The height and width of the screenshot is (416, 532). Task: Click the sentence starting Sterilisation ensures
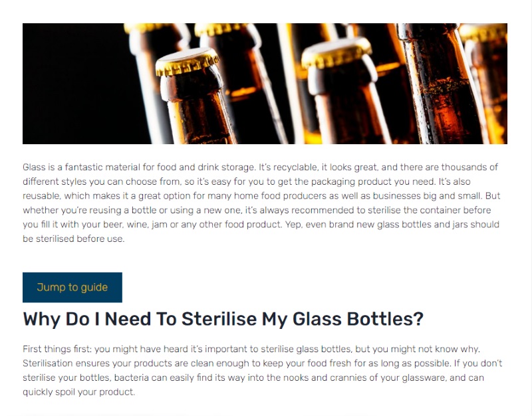(x=133, y=364)
